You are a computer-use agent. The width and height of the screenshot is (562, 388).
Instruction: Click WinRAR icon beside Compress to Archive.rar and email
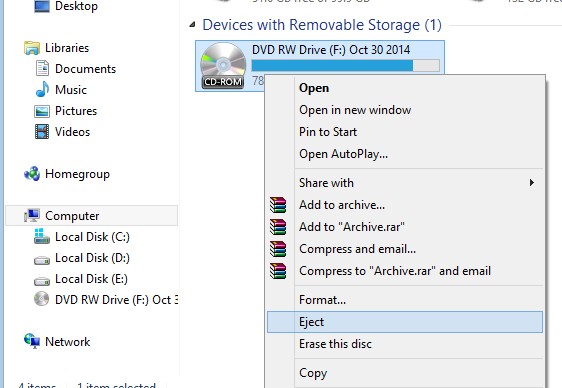pos(278,271)
